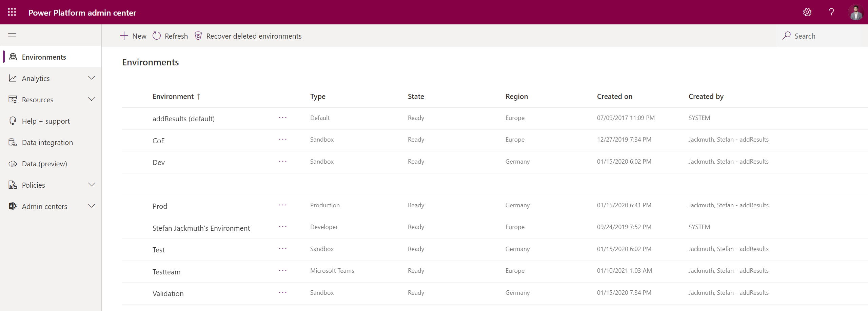Click the help question mark icon
Viewport: 868px width, 311px height.
pyautogui.click(x=831, y=13)
